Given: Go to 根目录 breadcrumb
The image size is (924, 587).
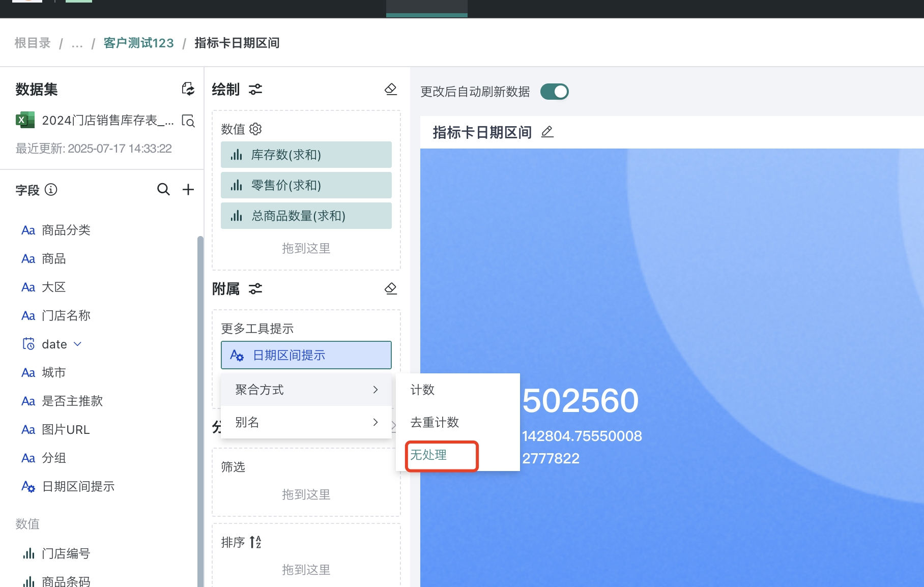Looking at the screenshot, I should pyautogui.click(x=33, y=43).
